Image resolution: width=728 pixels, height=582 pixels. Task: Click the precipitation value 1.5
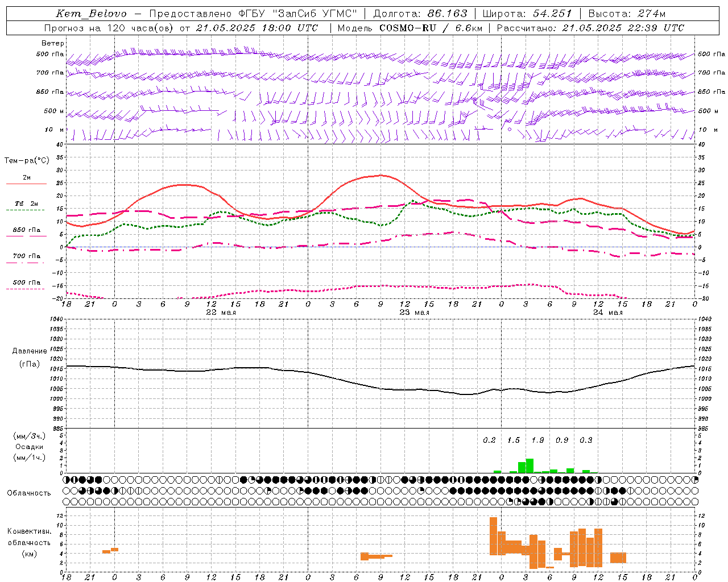pyautogui.click(x=514, y=440)
